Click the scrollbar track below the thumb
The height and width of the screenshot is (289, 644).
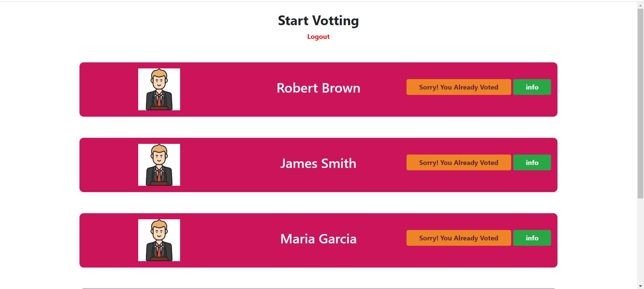tap(640, 240)
